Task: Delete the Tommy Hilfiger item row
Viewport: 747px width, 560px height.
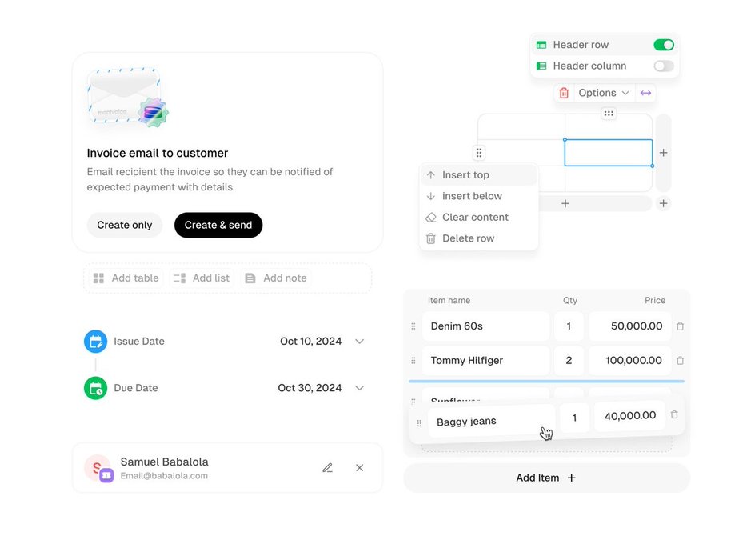Action: [x=681, y=361]
